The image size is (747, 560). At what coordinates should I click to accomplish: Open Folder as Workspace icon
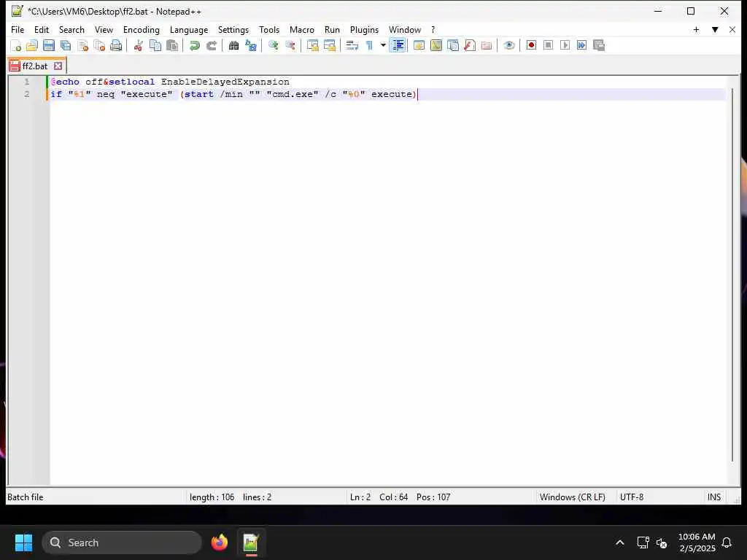[487, 46]
